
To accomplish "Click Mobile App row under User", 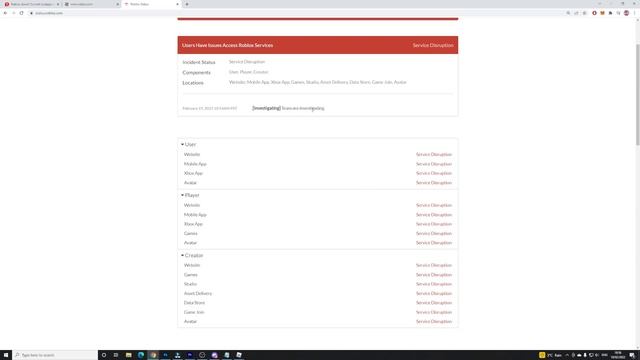I will tap(318, 164).
